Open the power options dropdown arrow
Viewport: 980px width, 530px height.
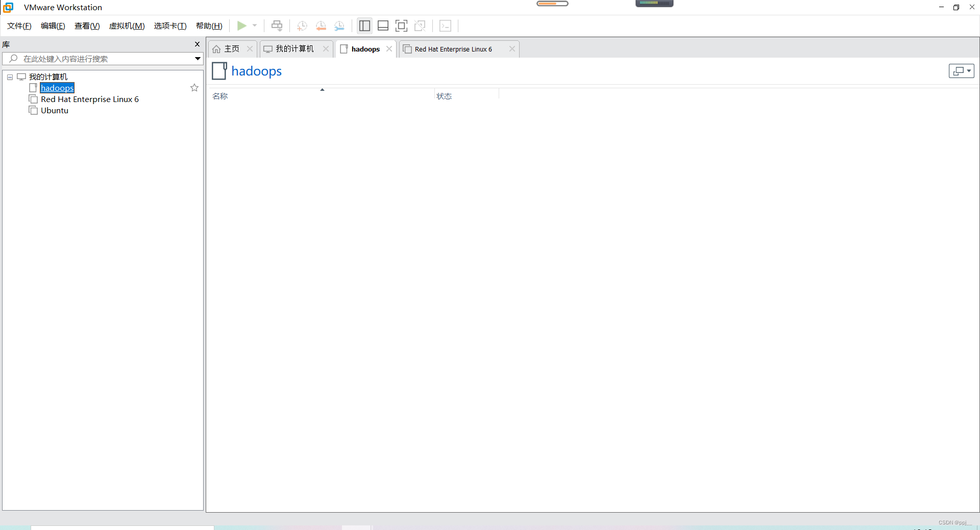pyautogui.click(x=255, y=26)
